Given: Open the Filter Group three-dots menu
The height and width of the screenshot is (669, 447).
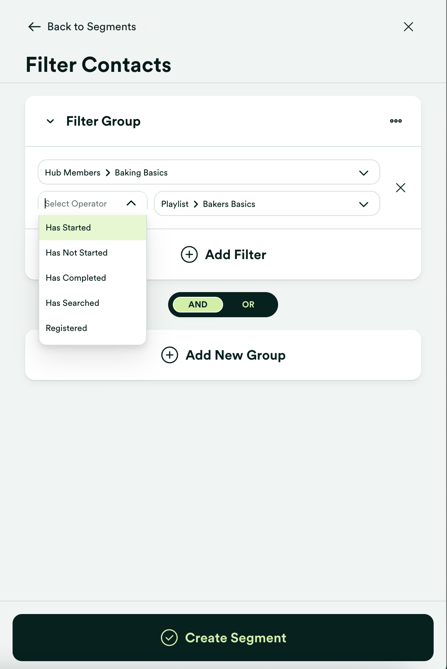Looking at the screenshot, I should pos(396,121).
